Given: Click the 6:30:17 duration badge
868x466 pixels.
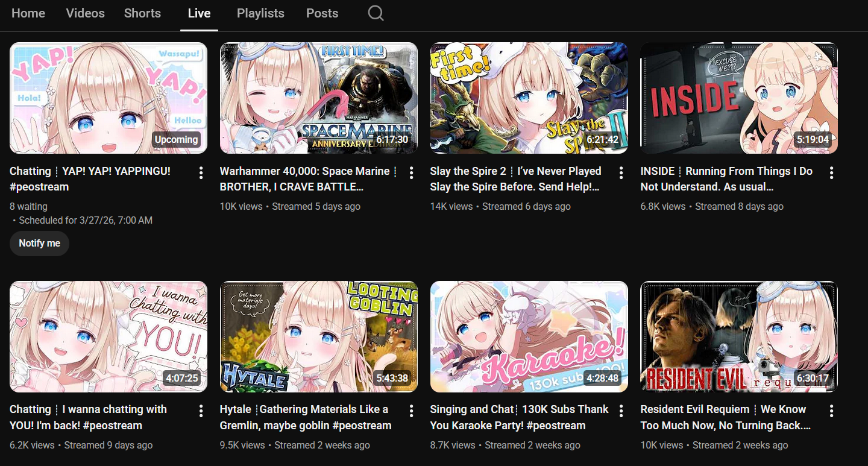Looking at the screenshot, I should click(813, 378).
